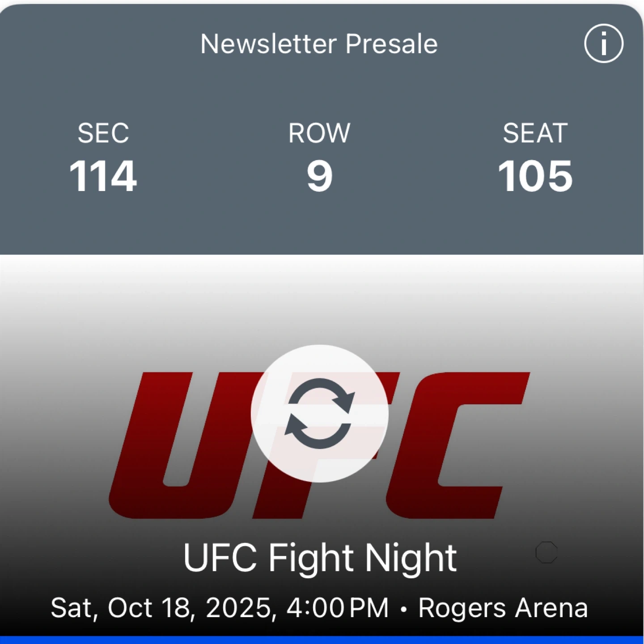Click the Sat, Oct 18, 2025 date text
Image resolution: width=644 pixels, height=644 pixels.
pos(161,608)
